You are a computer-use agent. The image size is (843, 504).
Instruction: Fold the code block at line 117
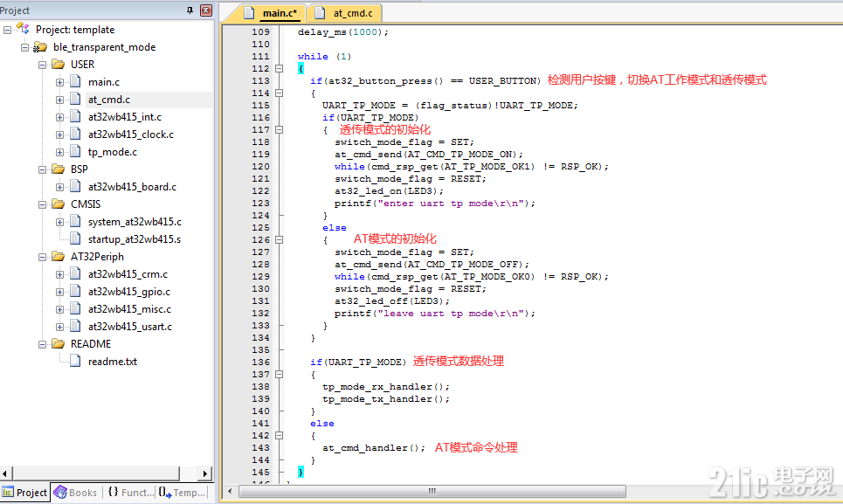pyautogui.click(x=279, y=129)
